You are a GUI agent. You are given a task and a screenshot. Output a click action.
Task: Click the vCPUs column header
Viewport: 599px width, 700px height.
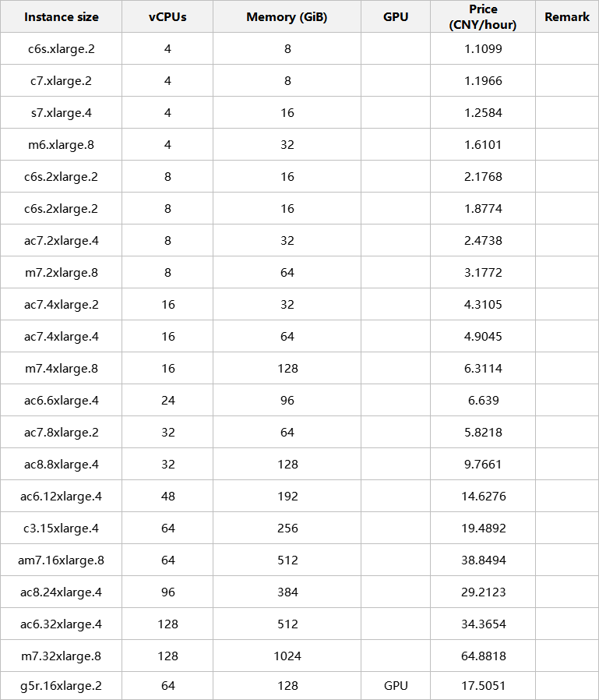coord(167,16)
